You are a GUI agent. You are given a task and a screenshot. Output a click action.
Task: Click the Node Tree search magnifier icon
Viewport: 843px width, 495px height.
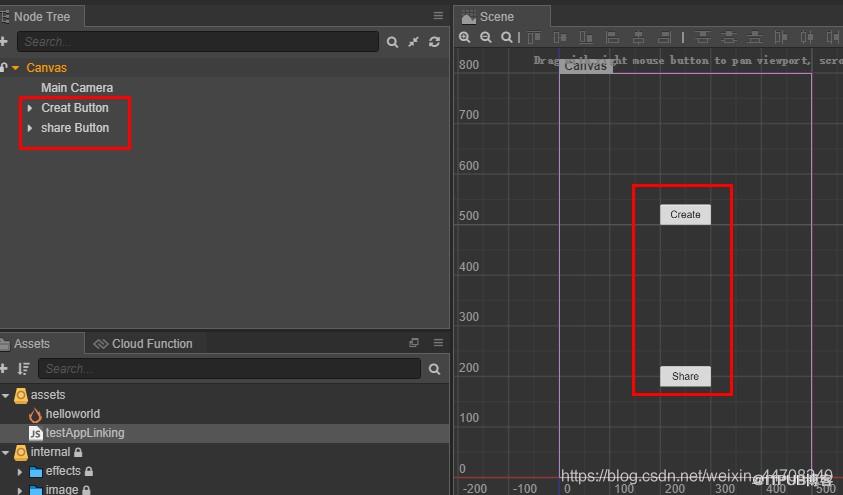392,42
